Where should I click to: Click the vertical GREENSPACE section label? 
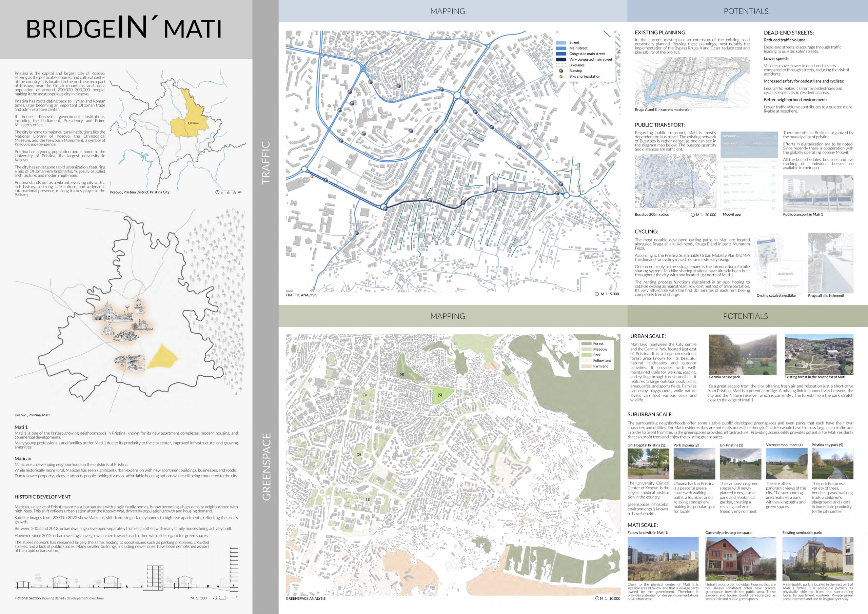coord(267,467)
